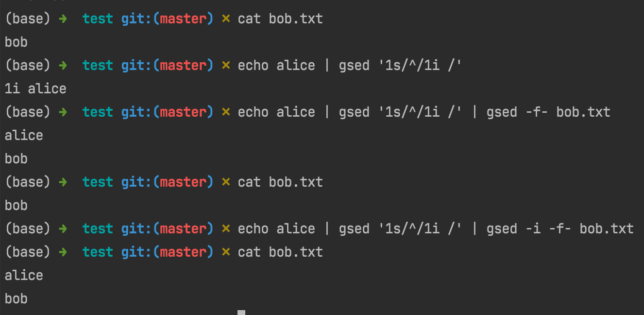Click the 'bob' output under the first command
Screen dimensions: 644x315
point(16,42)
